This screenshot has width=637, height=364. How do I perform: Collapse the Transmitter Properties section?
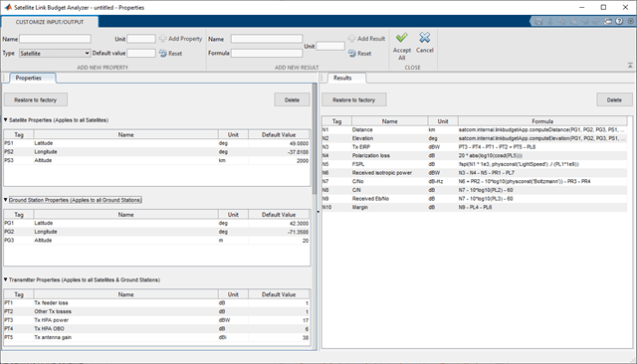[x=6, y=279]
